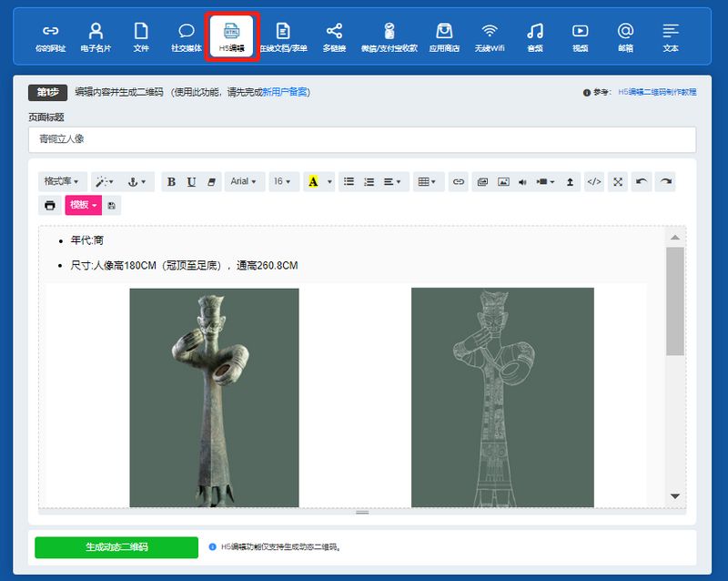Switch editor to fullscreen mode
Screen dimensions: 728x581
pos(618,182)
